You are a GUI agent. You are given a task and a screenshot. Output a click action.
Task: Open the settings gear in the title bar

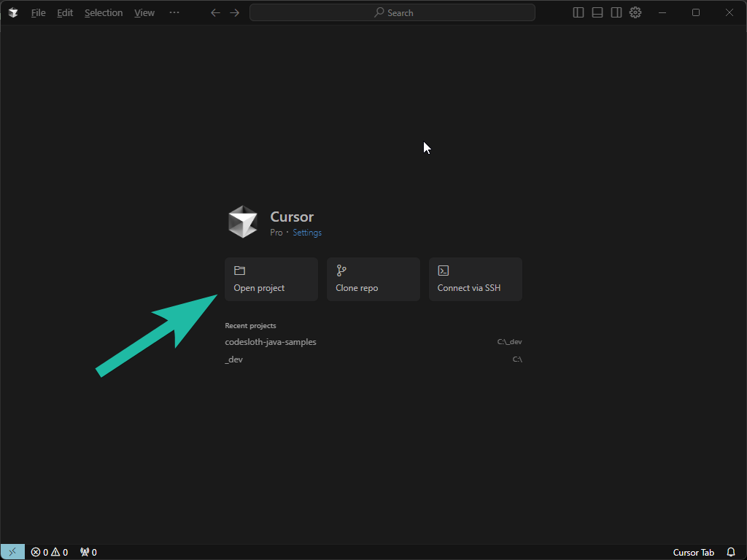pos(635,12)
